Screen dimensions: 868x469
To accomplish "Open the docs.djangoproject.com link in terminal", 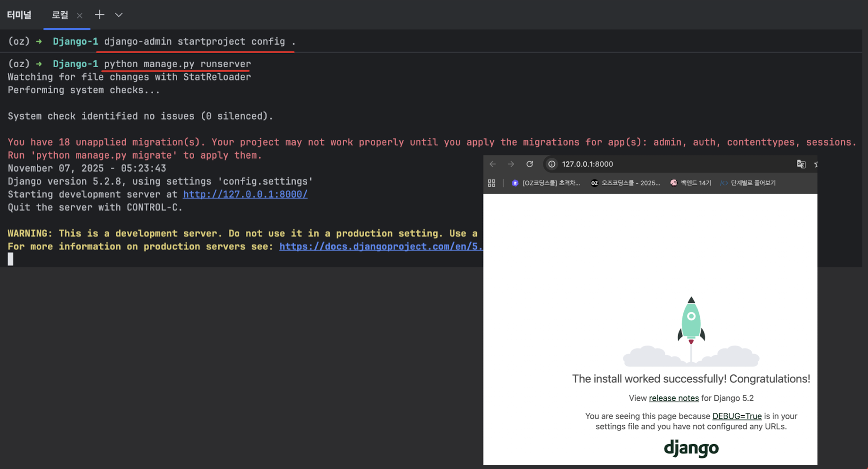I will 381,246.
